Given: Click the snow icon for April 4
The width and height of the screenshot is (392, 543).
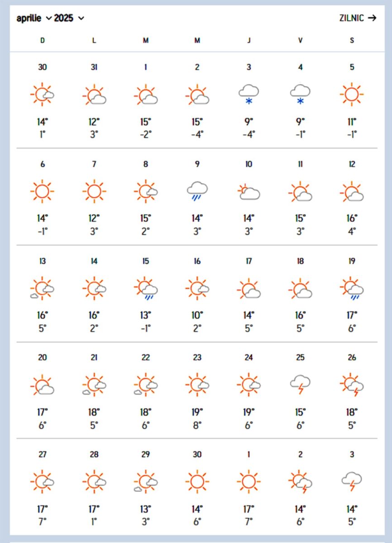Looking at the screenshot, I should [x=300, y=95].
